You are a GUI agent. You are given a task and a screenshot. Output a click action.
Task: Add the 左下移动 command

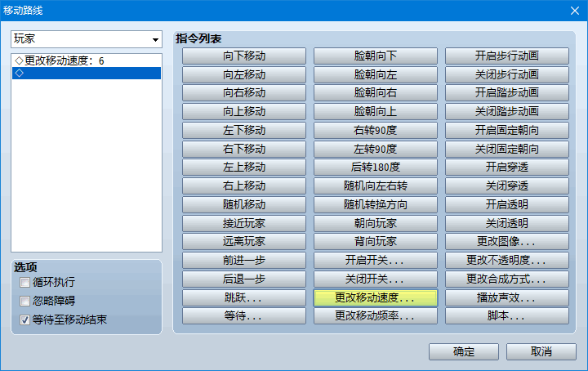(244, 130)
